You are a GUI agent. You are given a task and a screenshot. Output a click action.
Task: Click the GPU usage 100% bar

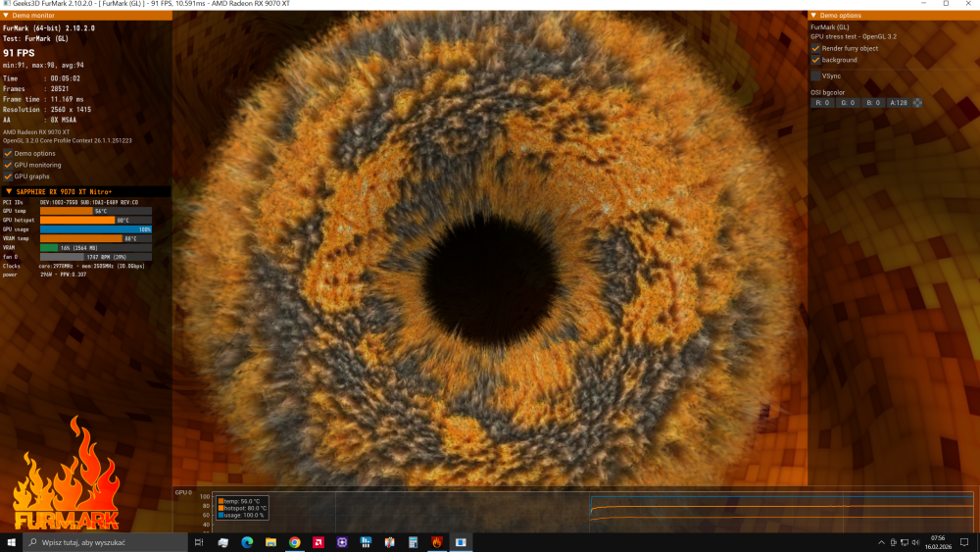[96, 229]
